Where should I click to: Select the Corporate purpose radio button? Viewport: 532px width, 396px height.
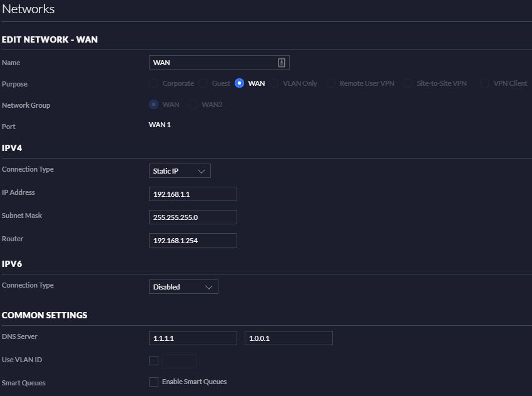154,83
